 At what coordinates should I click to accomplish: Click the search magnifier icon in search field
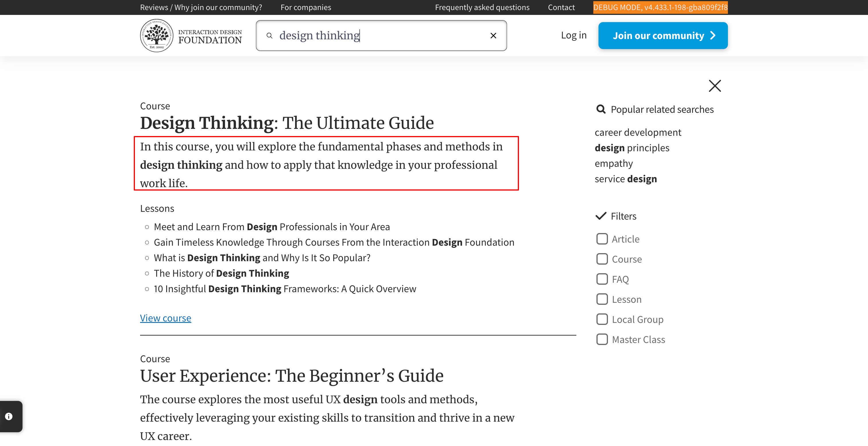pos(269,36)
